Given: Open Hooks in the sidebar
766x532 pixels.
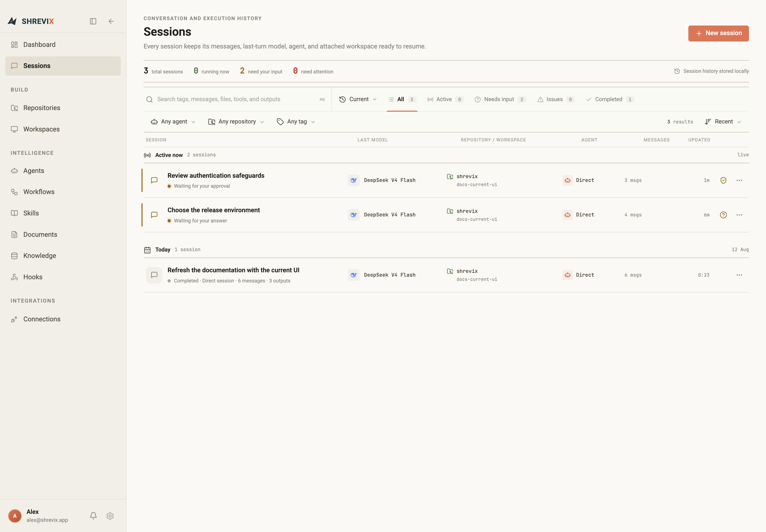Looking at the screenshot, I should click(x=63, y=277).
